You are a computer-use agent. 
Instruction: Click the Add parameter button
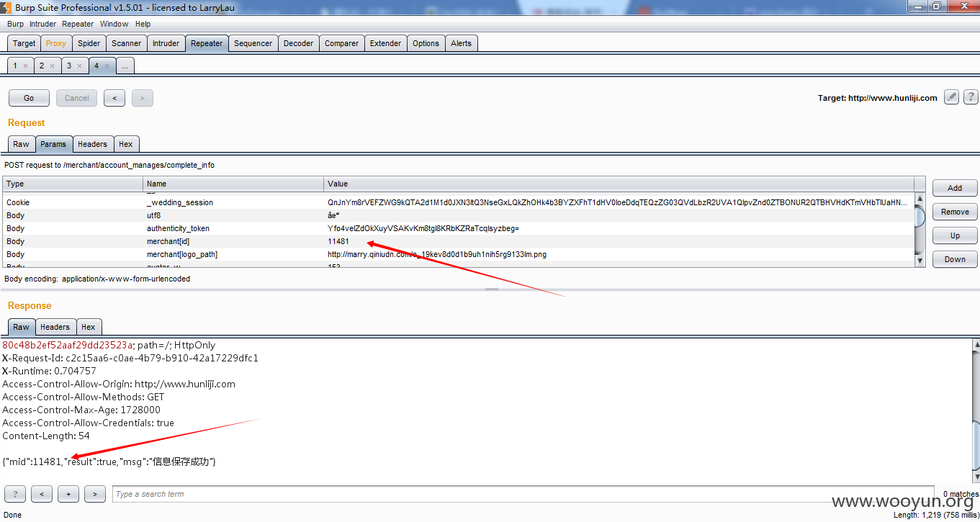(955, 188)
